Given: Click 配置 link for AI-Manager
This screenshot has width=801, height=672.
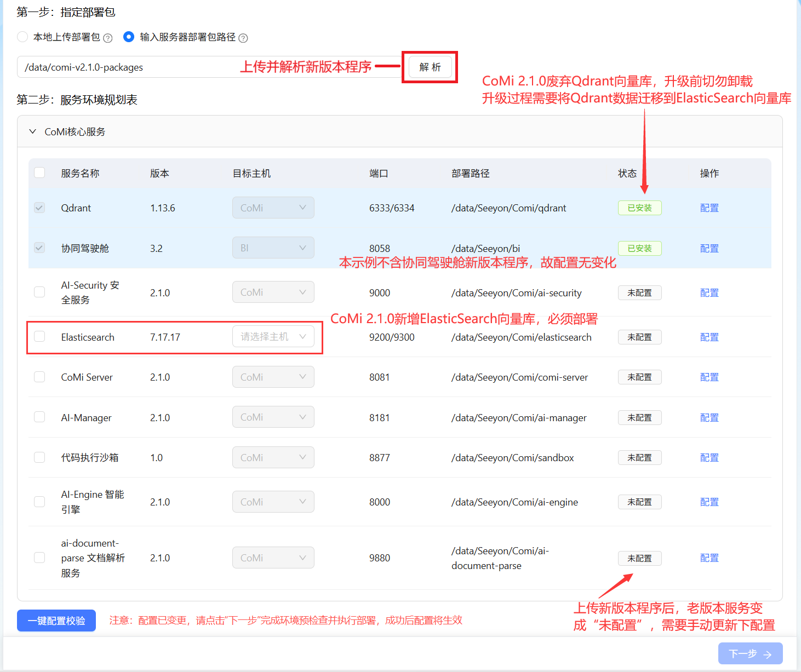Looking at the screenshot, I should [709, 418].
